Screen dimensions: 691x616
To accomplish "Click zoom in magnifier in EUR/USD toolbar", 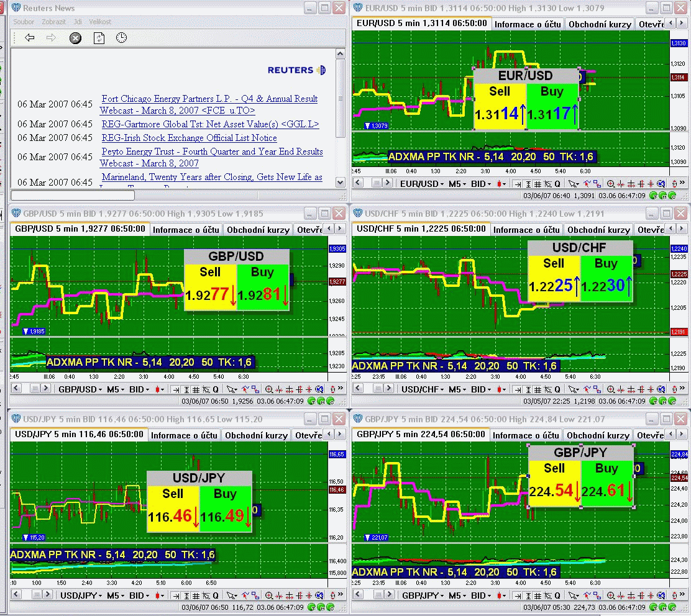I will point(611,184).
